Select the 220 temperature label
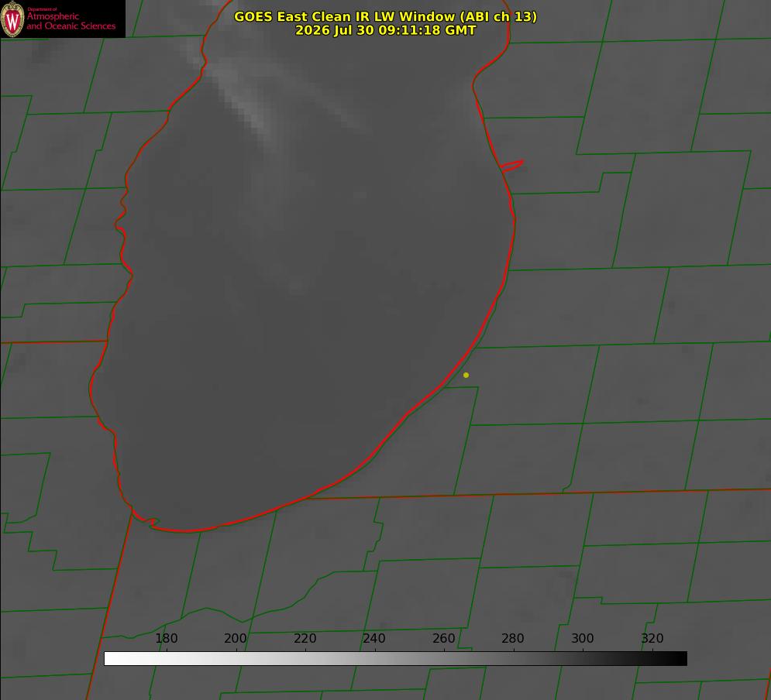Image resolution: width=771 pixels, height=700 pixels. pos(305,638)
